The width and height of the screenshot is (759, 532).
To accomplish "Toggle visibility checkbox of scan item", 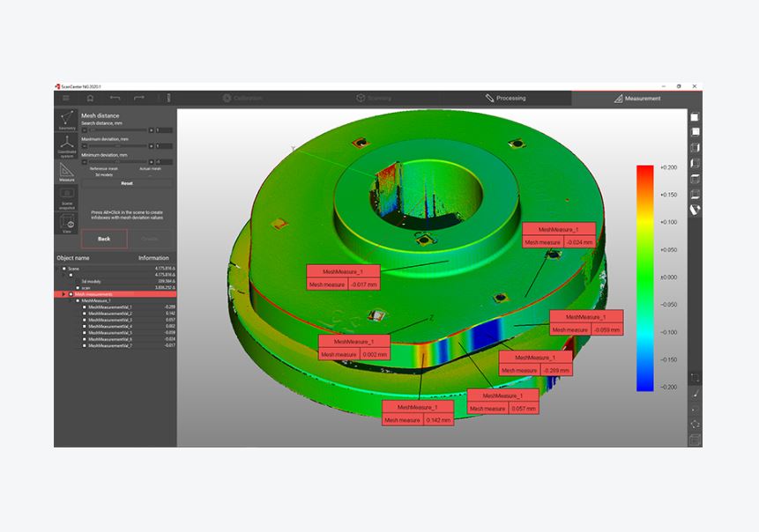I will pyautogui.click(x=79, y=287).
